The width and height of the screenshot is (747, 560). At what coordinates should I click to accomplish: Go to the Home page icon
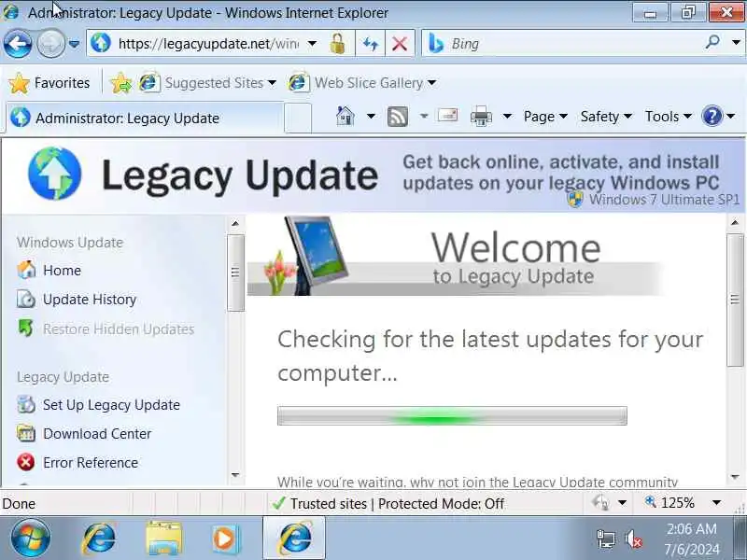pos(345,116)
